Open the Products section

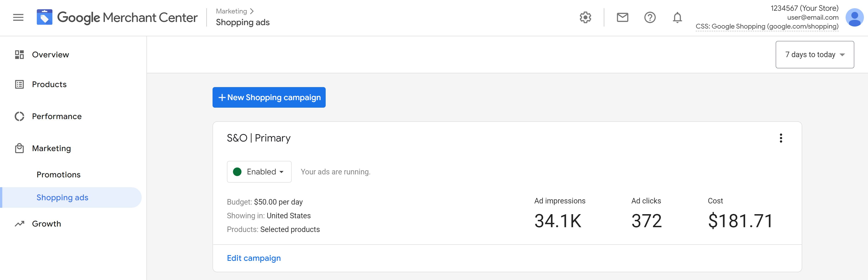(49, 84)
